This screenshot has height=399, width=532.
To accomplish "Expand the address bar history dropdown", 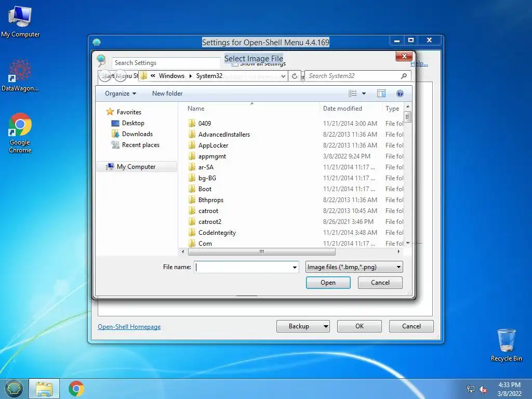I will [x=283, y=76].
